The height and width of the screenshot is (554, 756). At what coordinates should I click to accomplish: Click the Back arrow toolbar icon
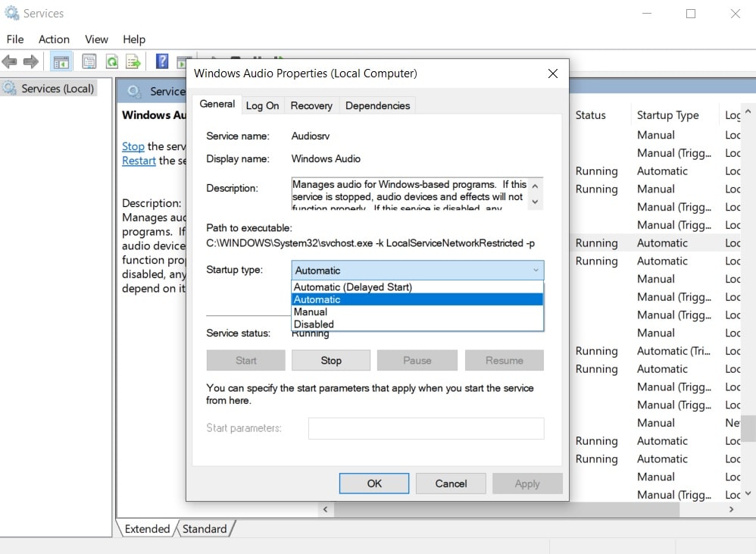click(10, 61)
